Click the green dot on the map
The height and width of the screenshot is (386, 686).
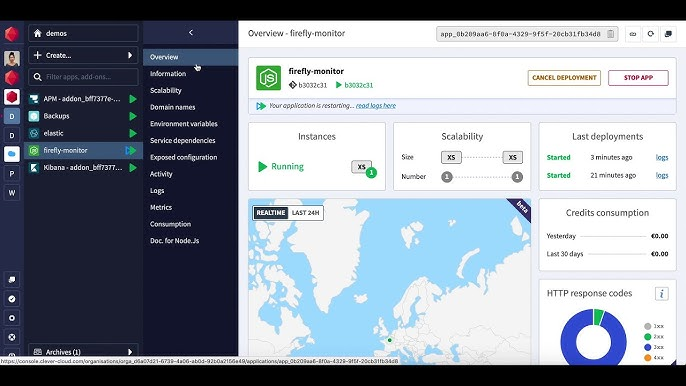[389, 340]
